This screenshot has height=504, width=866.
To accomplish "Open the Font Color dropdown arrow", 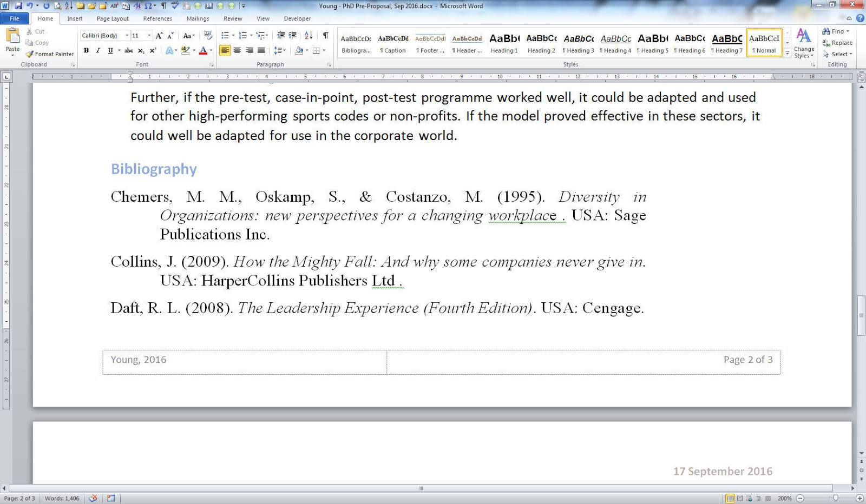I will tap(210, 50).
